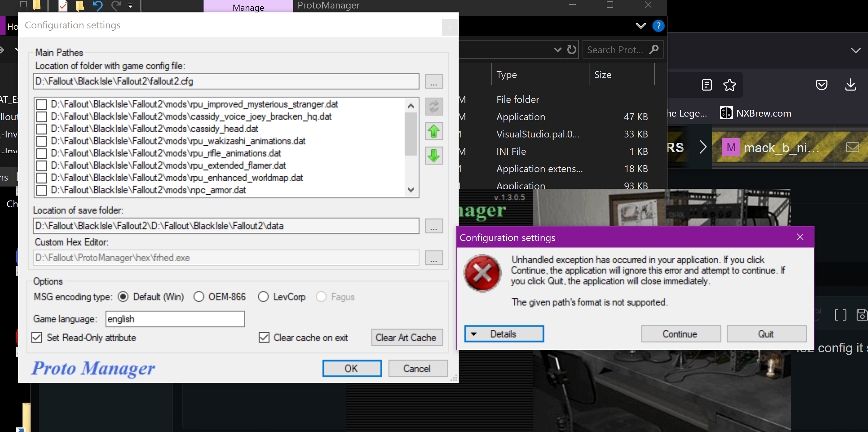Browse for save folder location
This screenshot has height=432, width=868.
coord(434,226)
